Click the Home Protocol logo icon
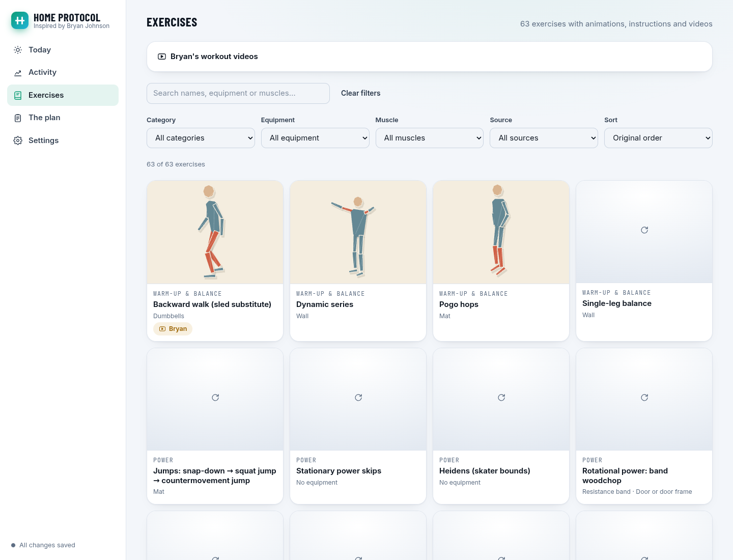The height and width of the screenshot is (560, 733). (x=20, y=20)
